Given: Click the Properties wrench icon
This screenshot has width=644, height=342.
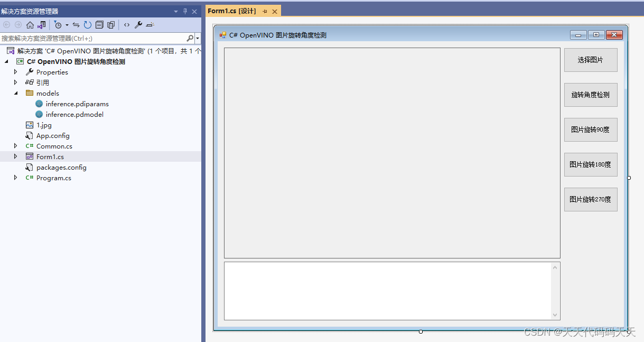Looking at the screenshot, I should tap(138, 24).
